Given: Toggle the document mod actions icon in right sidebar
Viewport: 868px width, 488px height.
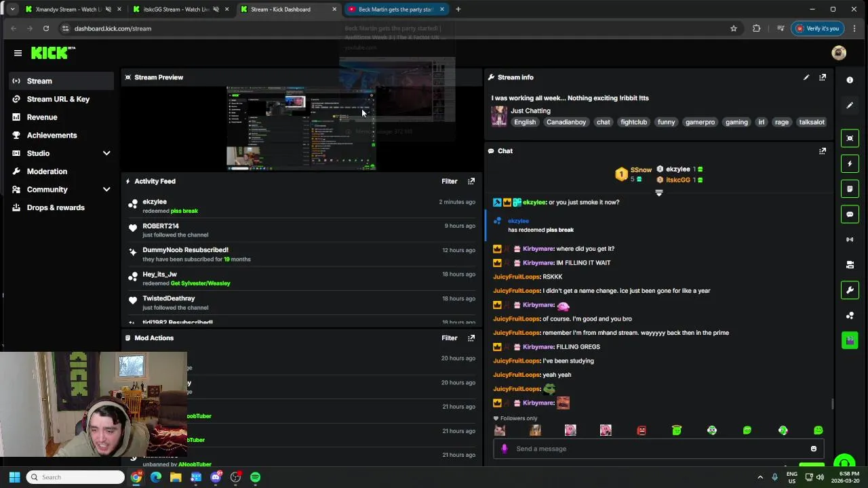Looking at the screenshot, I should [850, 188].
